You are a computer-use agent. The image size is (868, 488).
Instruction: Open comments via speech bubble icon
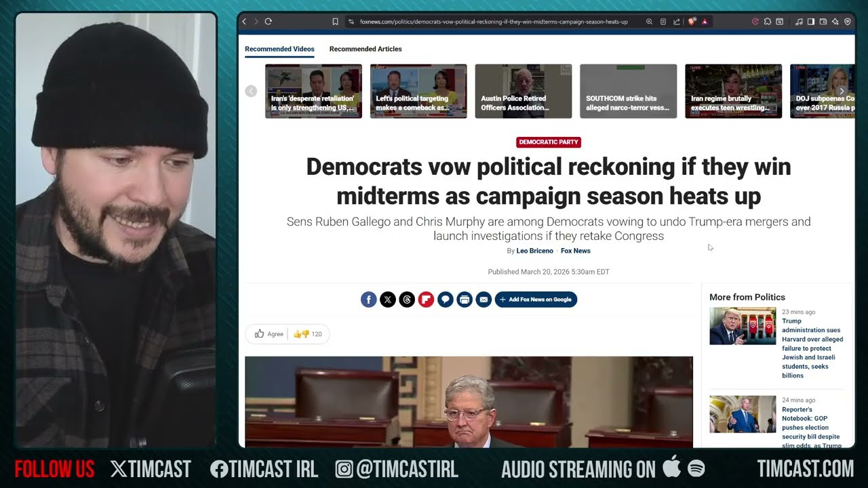[445, 300]
